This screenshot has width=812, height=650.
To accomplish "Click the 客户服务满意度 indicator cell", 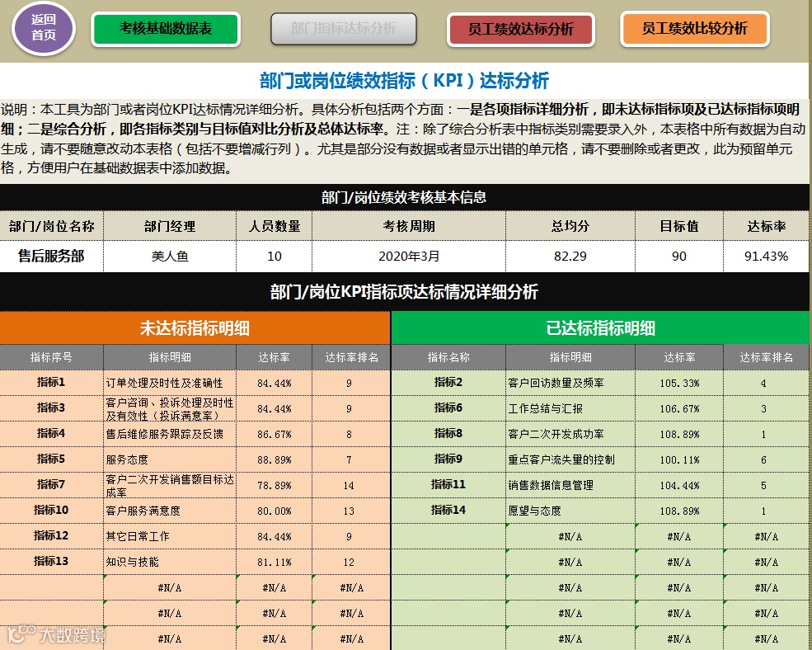I will pos(170,511).
